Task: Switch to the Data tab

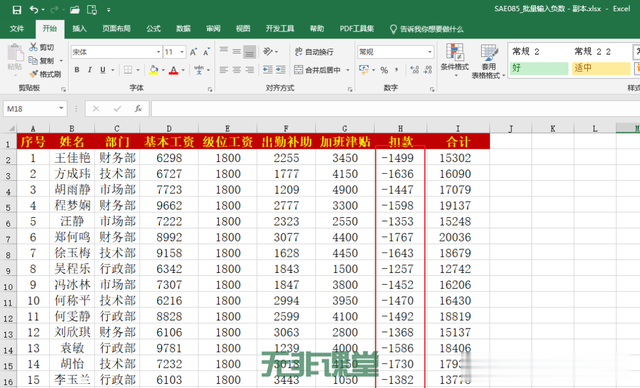Action: pyautogui.click(x=183, y=29)
